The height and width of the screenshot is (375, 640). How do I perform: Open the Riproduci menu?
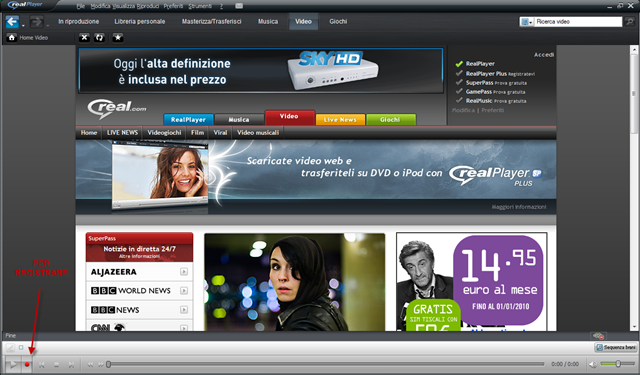pos(148,6)
